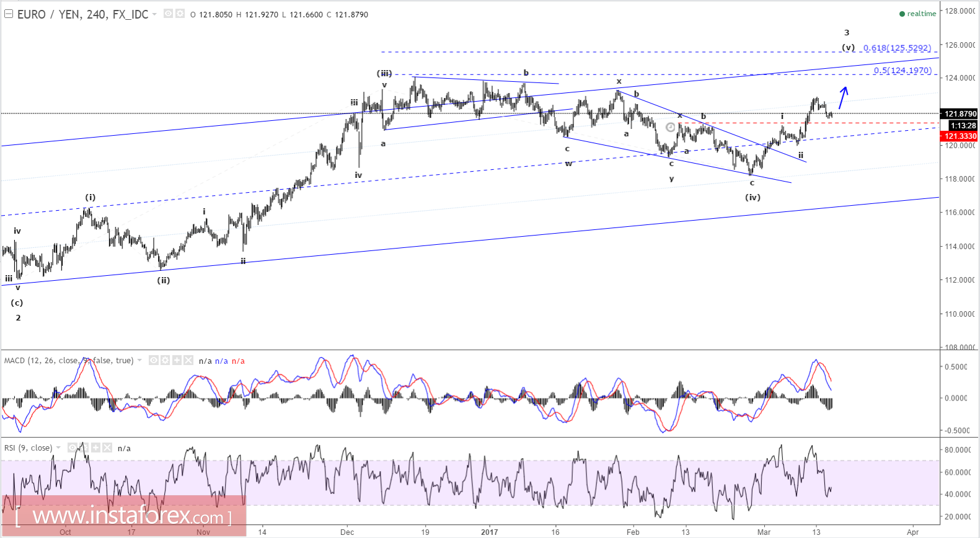Click the (i) wave label

click(x=90, y=197)
